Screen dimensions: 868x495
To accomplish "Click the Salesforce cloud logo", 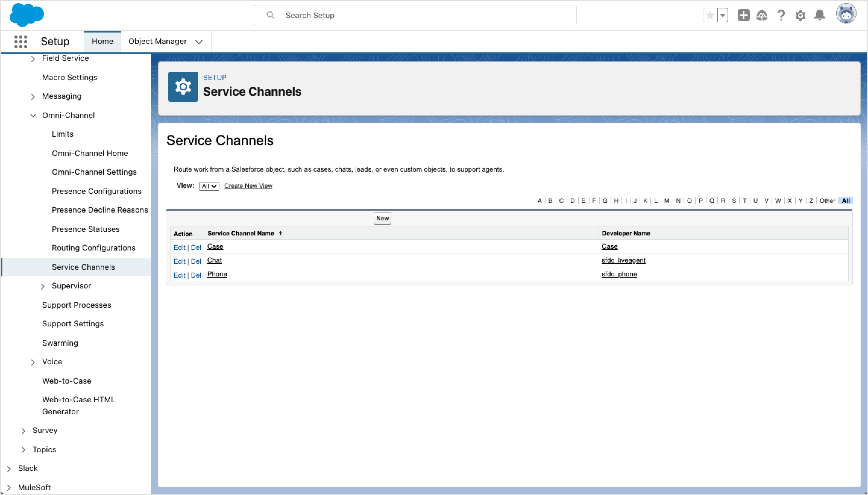I will point(27,15).
